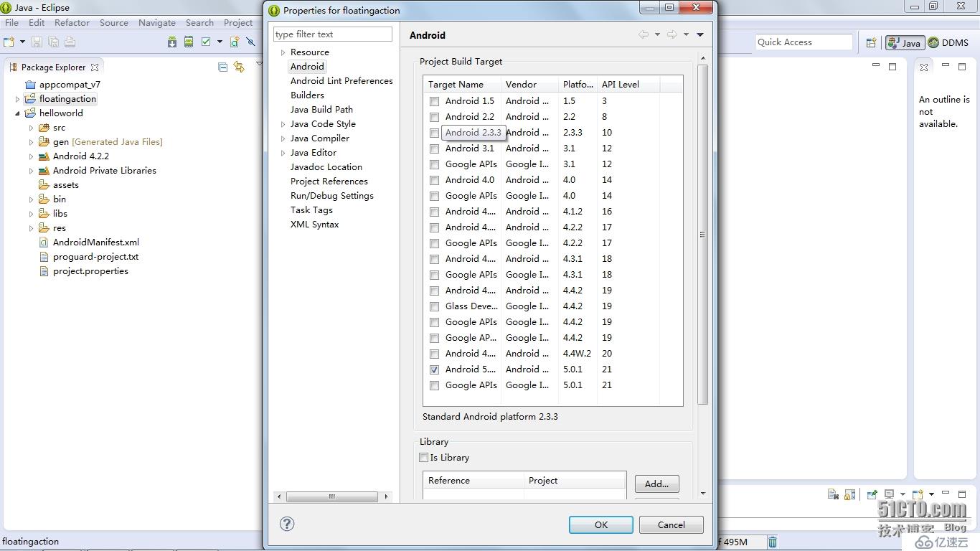Run Android Lint check toolbar icon
Screen dimensions: 980x551
point(206,42)
